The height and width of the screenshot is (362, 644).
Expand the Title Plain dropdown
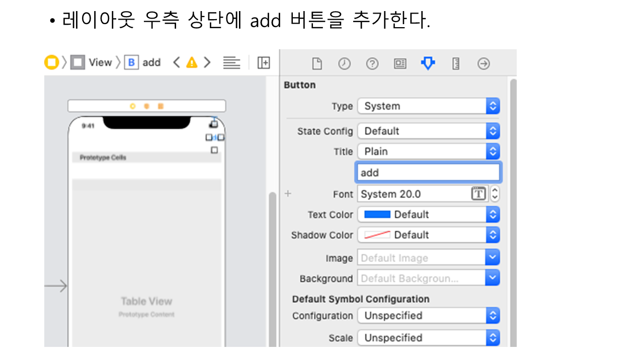pos(428,151)
